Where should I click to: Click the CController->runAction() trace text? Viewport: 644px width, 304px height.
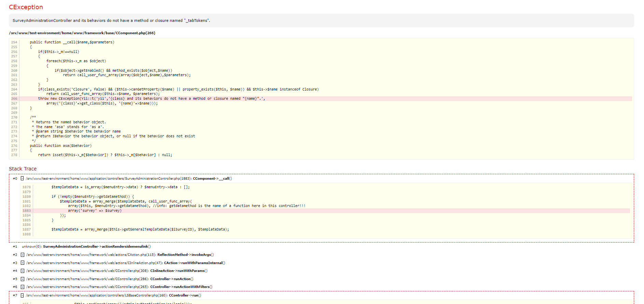click(172, 279)
